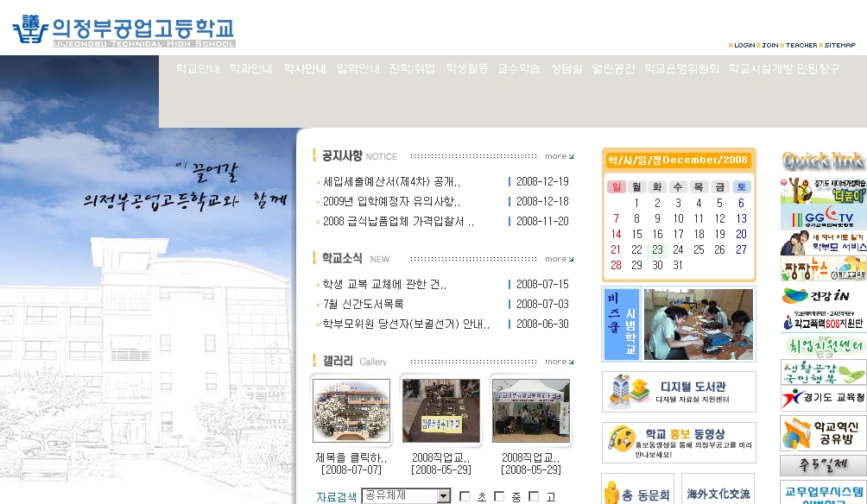This screenshot has height=504, width=867.
Task: Expand the 공지사항 notice list via more
Action: 558,156
